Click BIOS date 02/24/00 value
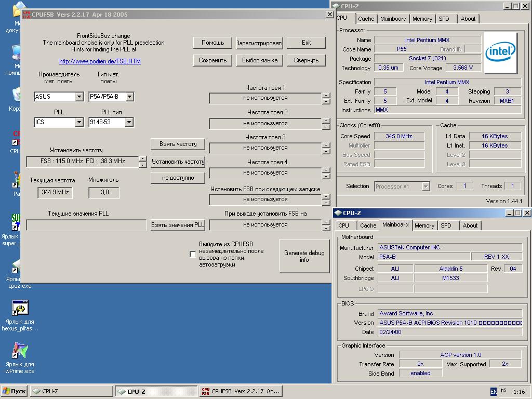The width and height of the screenshot is (532, 399). click(x=450, y=332)
